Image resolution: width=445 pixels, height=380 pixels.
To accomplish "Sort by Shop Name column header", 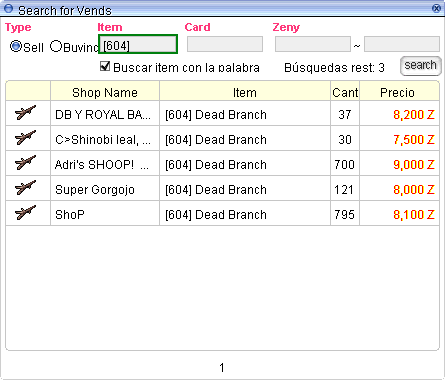I will coord(105,92).
